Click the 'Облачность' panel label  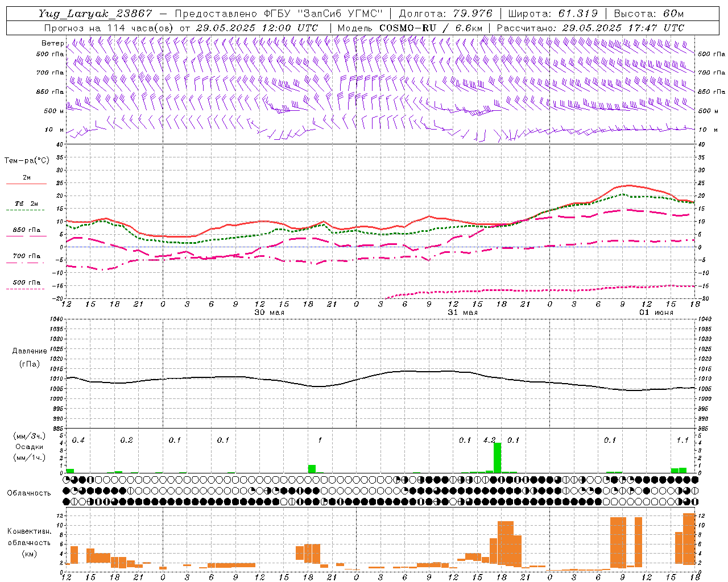coord(29,493)
